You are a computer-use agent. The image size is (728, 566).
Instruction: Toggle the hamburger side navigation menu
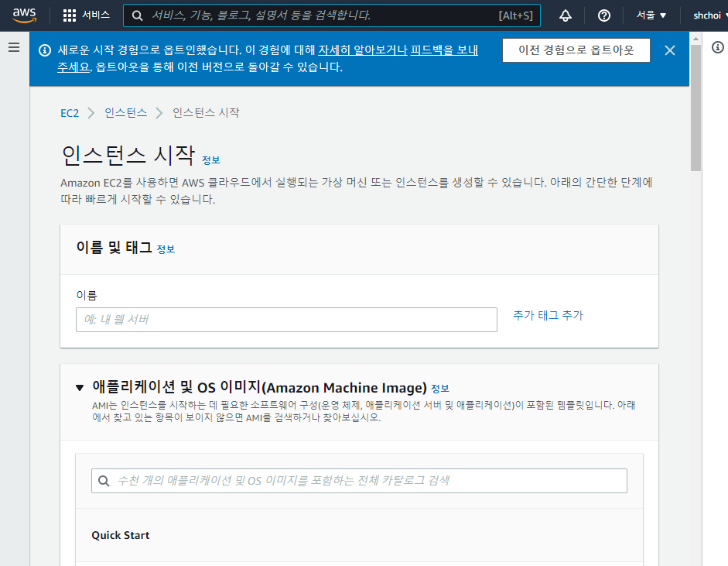point(14,47)
